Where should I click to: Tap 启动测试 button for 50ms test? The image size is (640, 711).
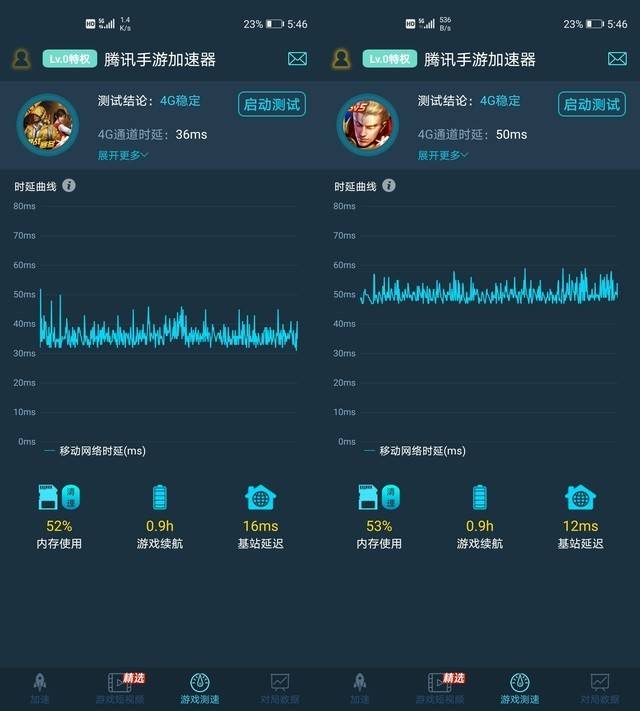pyautogui.click(x=592, y=104)
